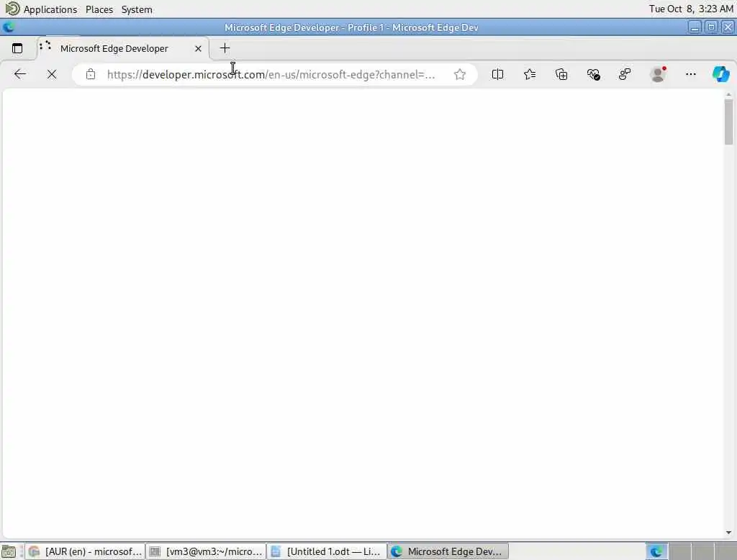Open the Places menu

click(x=99, y=9)
